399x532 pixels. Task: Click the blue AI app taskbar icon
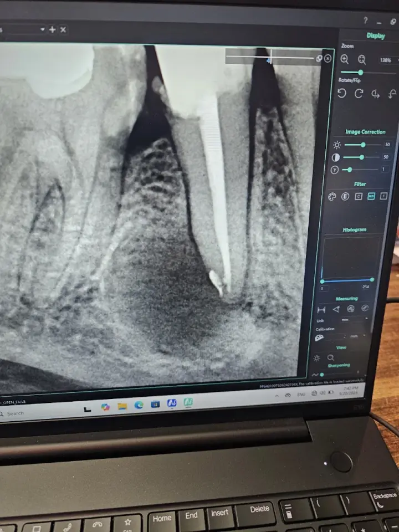[172, 403]
